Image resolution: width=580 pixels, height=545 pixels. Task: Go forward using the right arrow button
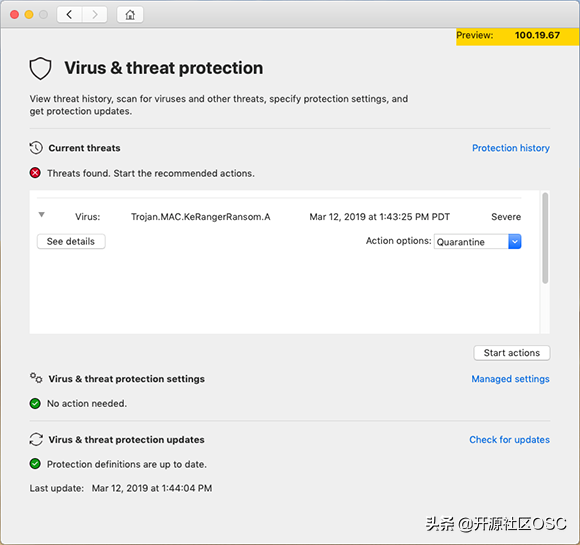click(95, 15)
